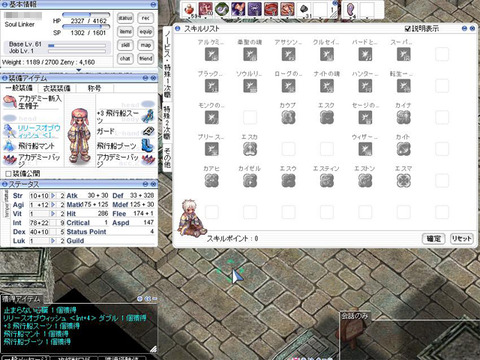
Task: Open the chat button
Action: [x=125, y=58]
